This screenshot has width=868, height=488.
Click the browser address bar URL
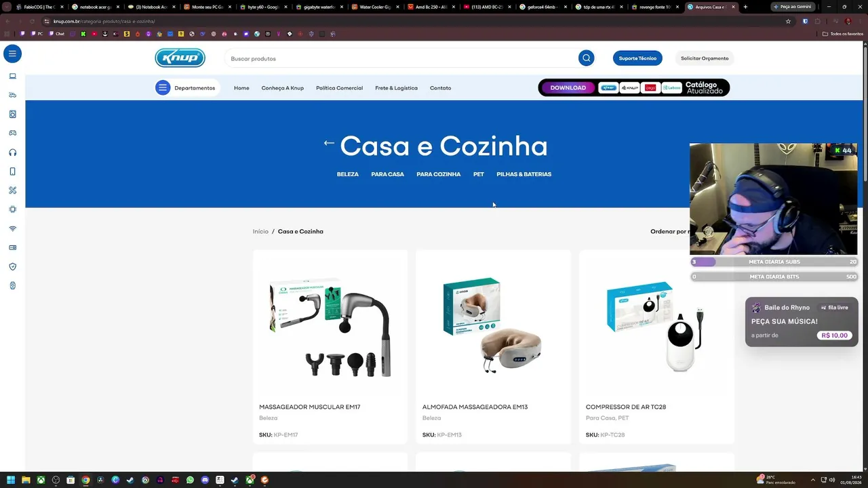click(104, 21)
